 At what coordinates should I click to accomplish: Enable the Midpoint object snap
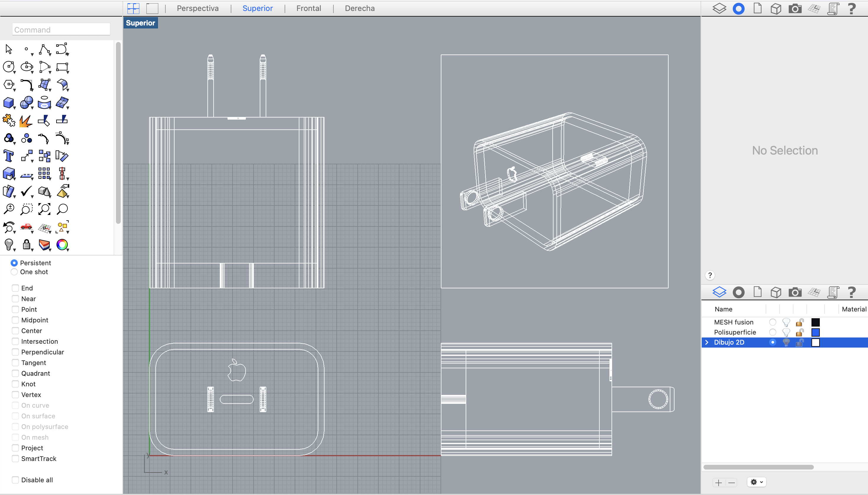pyautogui.click(x=15, y=320)
